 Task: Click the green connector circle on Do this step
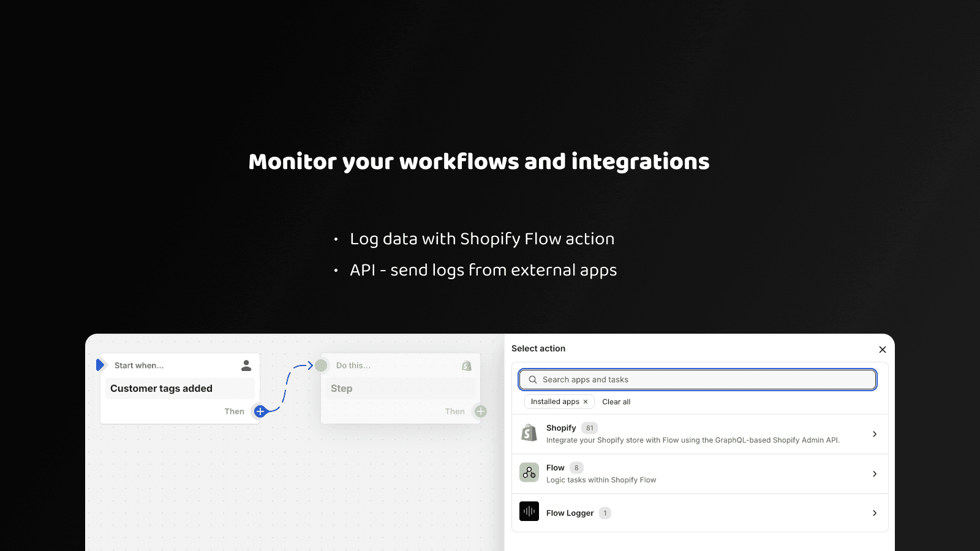[x=321, y=365]
